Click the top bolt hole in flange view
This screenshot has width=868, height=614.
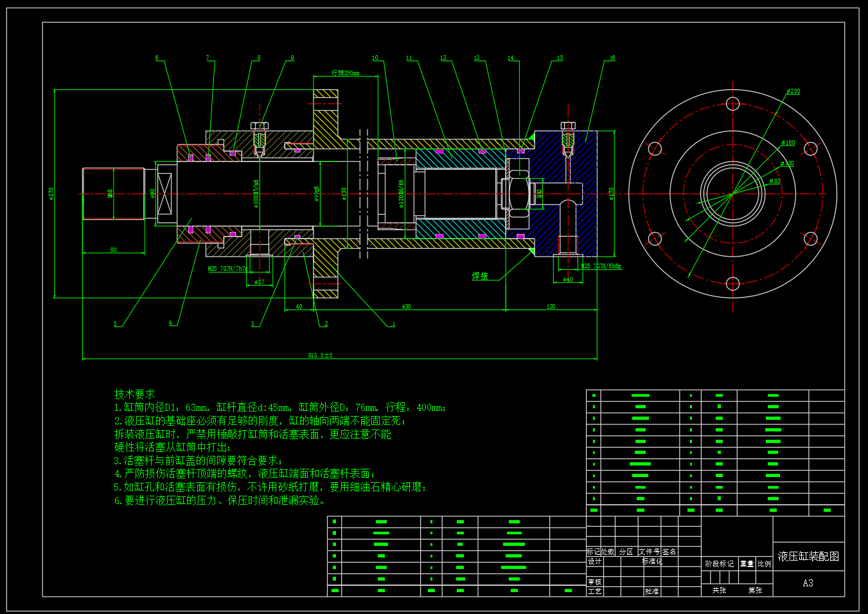tap(733, 104)
